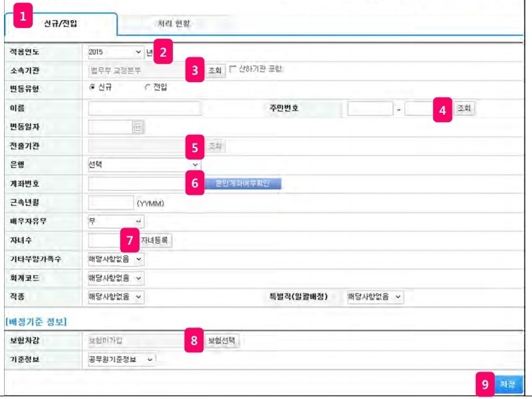The image size is (532, 399).
Task: Click the grayed 전출기관 input field
Action: pos(137,146)
